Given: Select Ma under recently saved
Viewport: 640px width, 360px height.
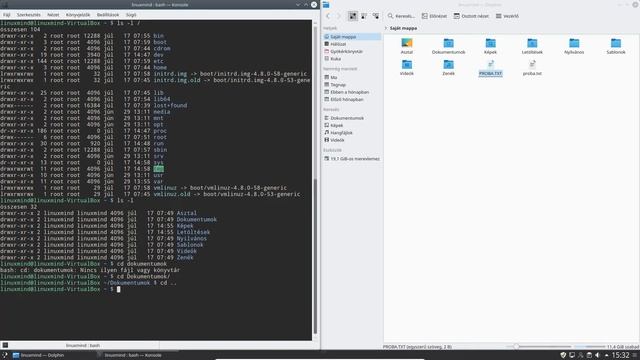Looking at the screenshot, I should click(352, 77).
